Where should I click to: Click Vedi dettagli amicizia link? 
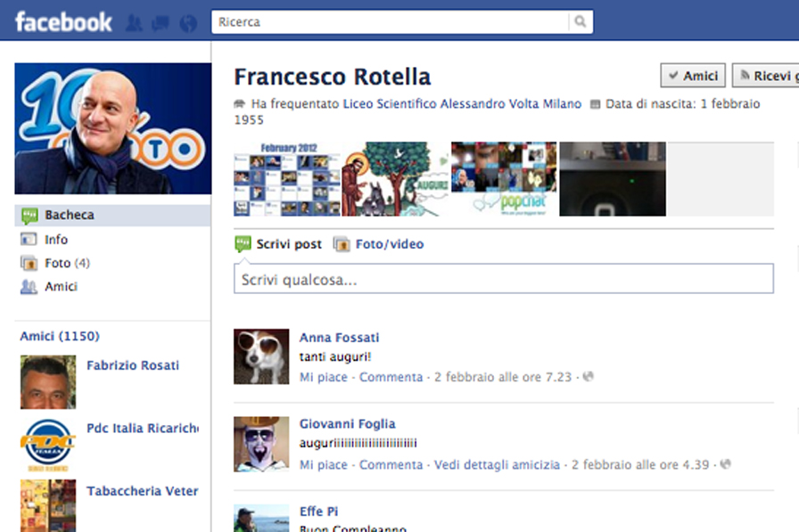pos(497,465)
